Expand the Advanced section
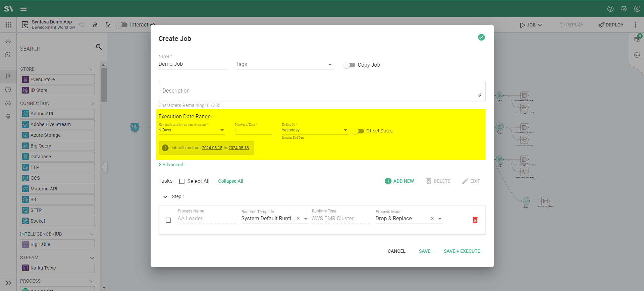 point(171,165)
